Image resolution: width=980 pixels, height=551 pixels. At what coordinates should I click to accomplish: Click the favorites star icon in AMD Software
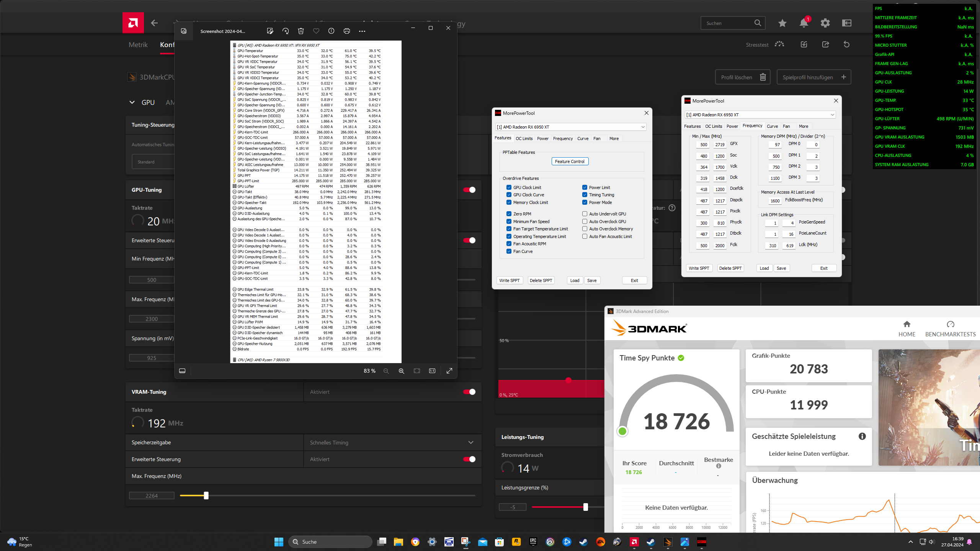point(782,23)
